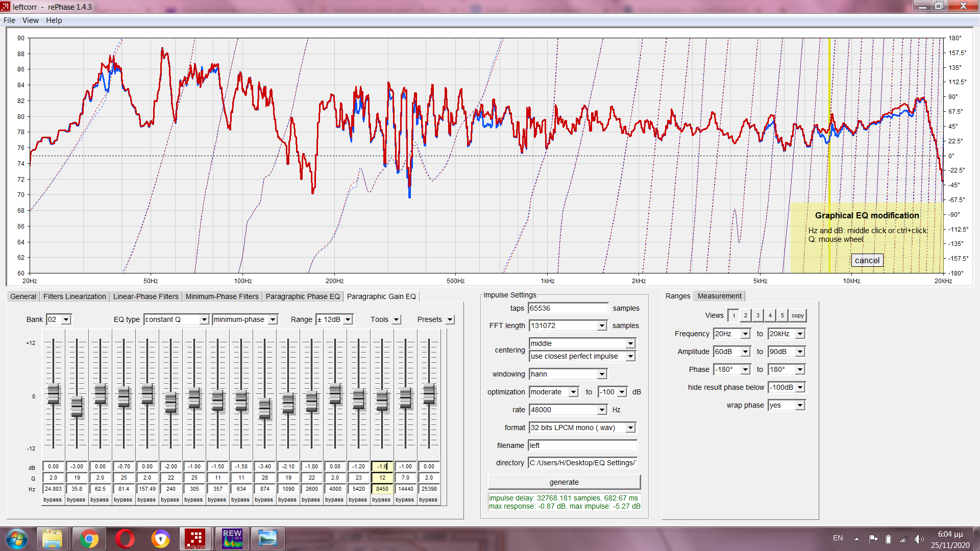Toggle bypass for the 8450 Hz band

[381, 500]
